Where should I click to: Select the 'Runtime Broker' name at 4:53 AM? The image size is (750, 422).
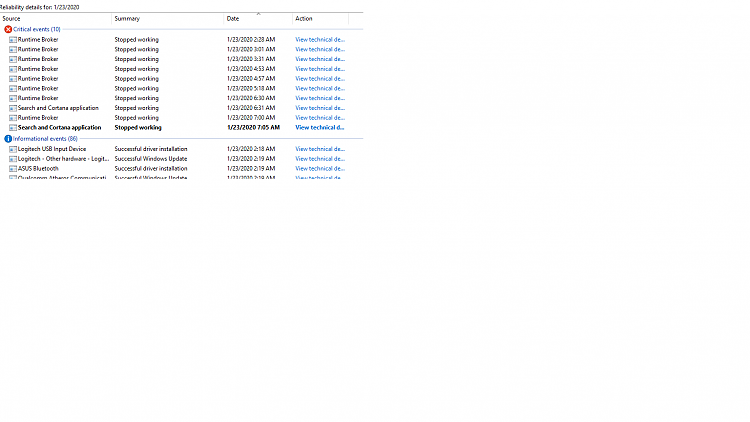pos(38,69)
